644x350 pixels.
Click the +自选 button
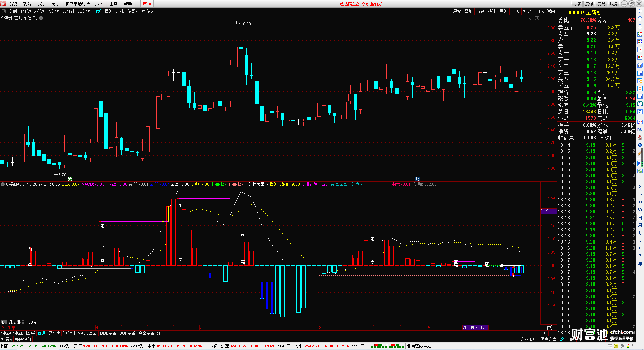coord(539,11)
